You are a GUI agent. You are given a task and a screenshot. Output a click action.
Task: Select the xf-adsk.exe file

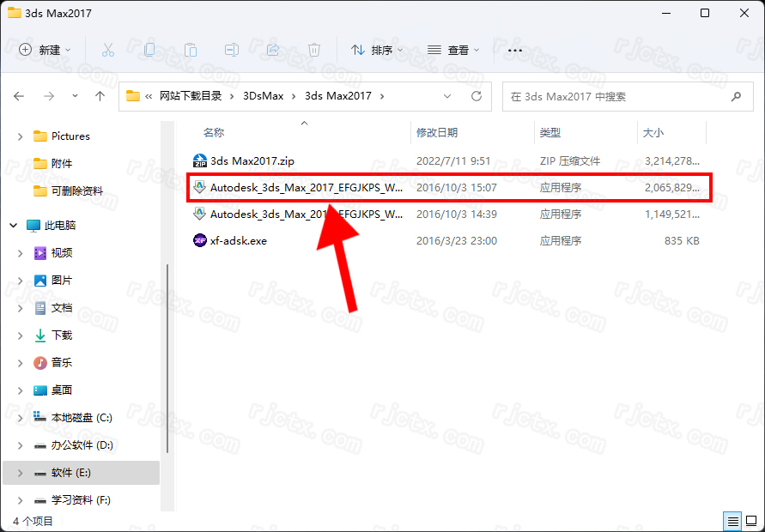tap(238, 241)
